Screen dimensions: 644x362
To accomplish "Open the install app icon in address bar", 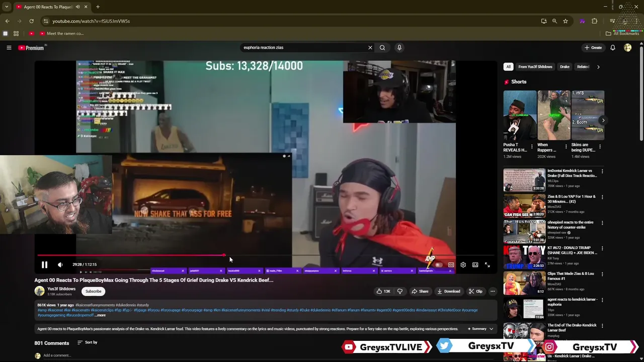I will tap(544, 21).
